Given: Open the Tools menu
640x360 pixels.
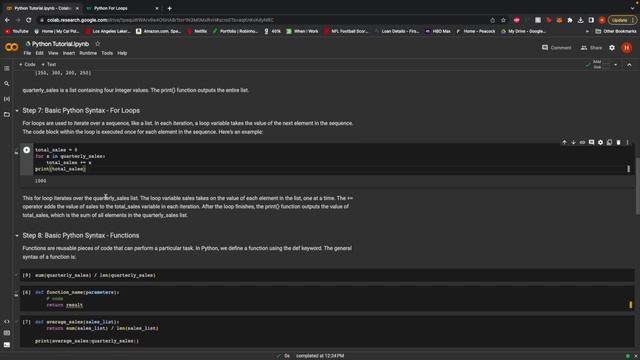Looking at the screenshot, I should [107, 53].
